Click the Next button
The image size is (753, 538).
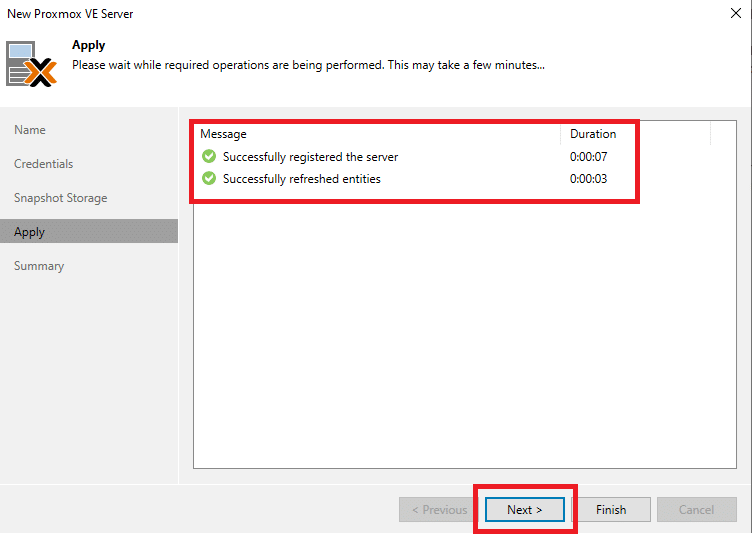[x=524, y=509]
